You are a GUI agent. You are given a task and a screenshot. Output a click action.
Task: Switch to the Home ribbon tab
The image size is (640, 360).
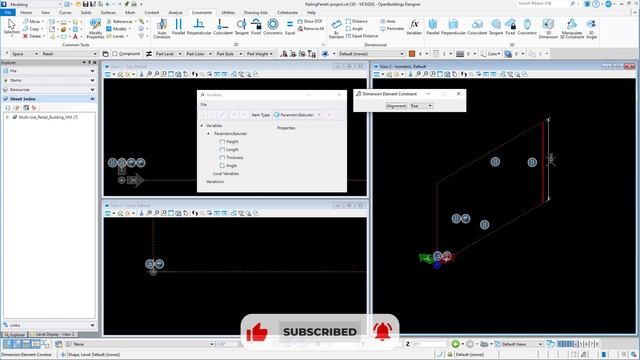(x=26, y=13)
